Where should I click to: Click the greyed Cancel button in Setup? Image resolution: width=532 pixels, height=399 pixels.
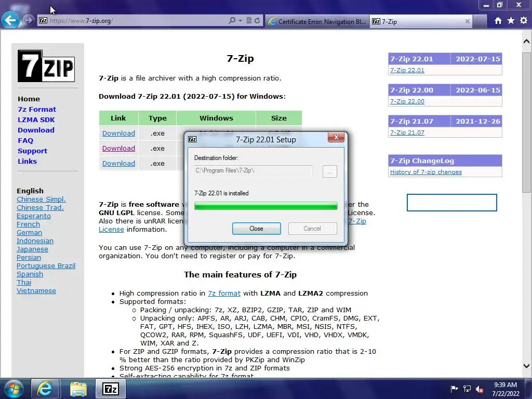tap(312, 229)
